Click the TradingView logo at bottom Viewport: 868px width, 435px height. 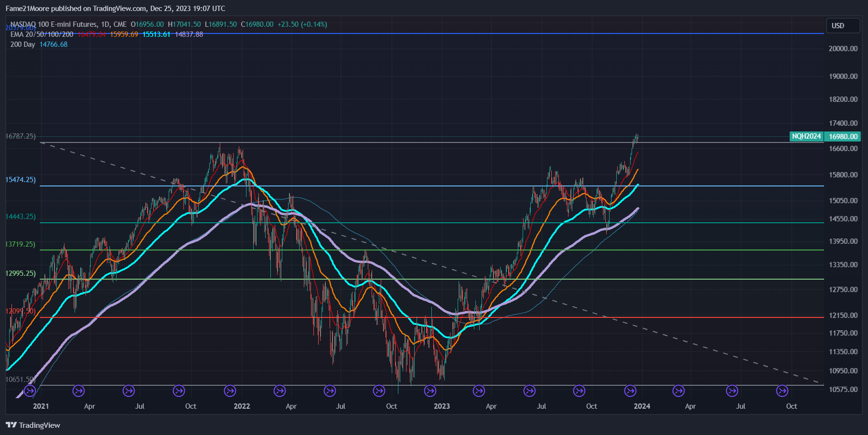pyautogui.click(x=33, y=425)
